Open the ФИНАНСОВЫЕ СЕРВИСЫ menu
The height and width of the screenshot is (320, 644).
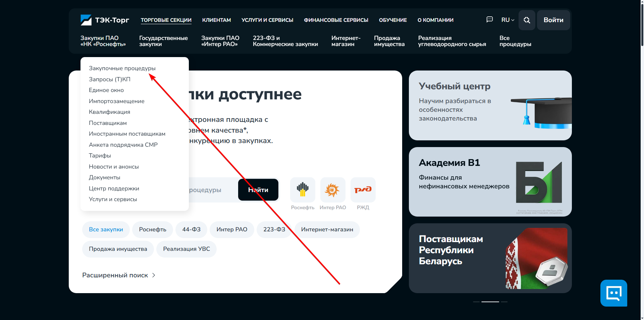click(336, 20)
